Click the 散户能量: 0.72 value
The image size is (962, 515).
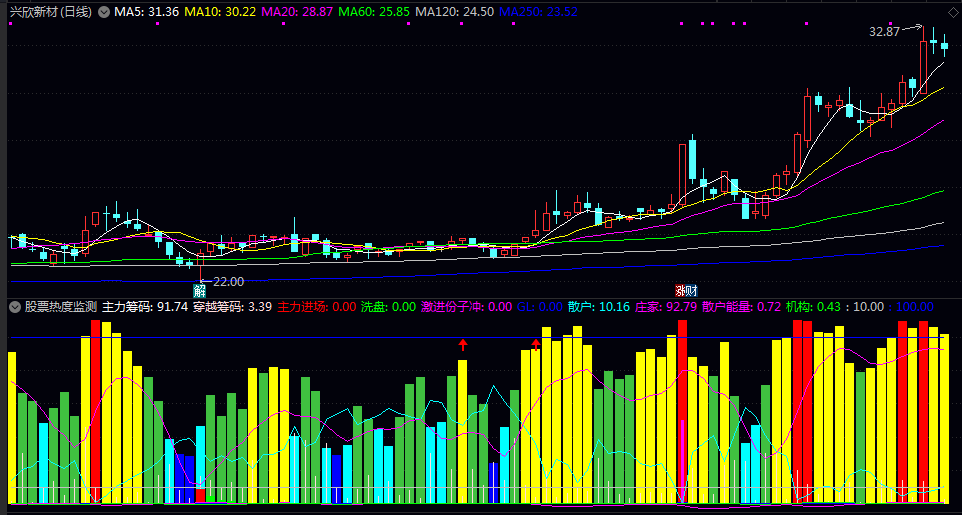click(x=742, y=308)
